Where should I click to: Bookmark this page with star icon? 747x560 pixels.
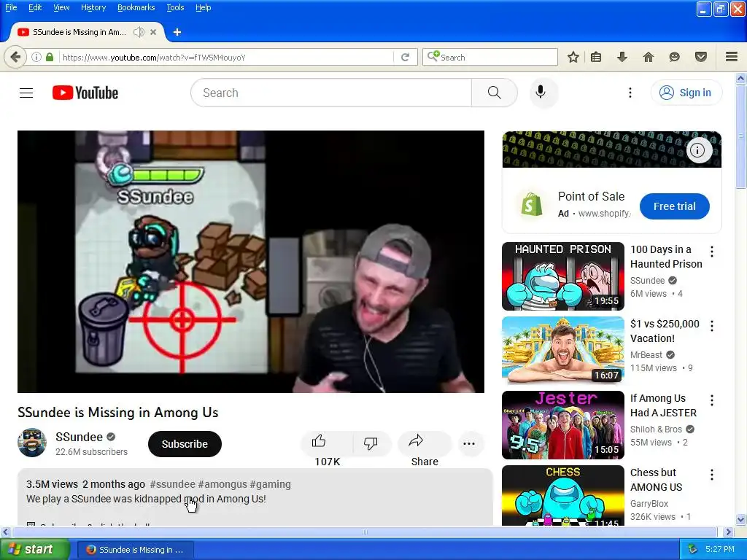click(573, 57)
